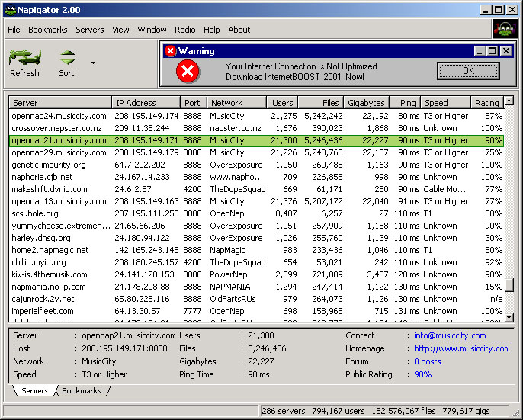Select server genetic.impurity.org
The width and height of the screenshot is (523, 420).
pyautogui.click(x=256, y=165)
